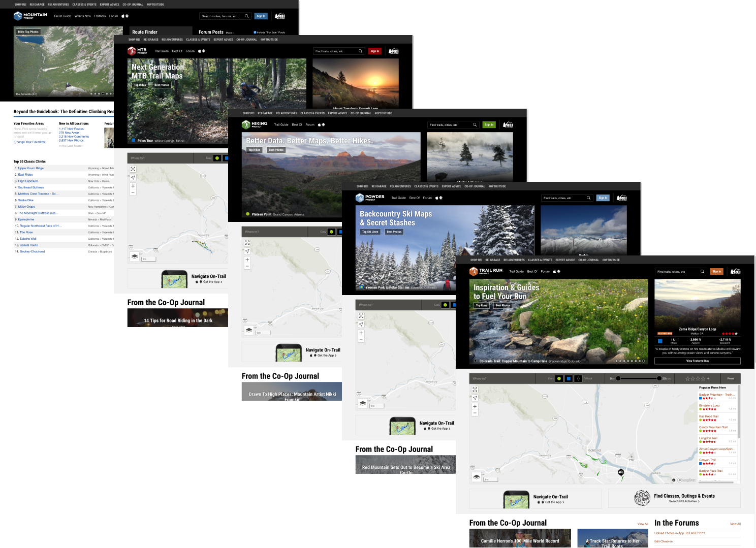Expand the More dropdown beside Forum Posts
This screenshot has width=756, height=548.
click(229, 33)
